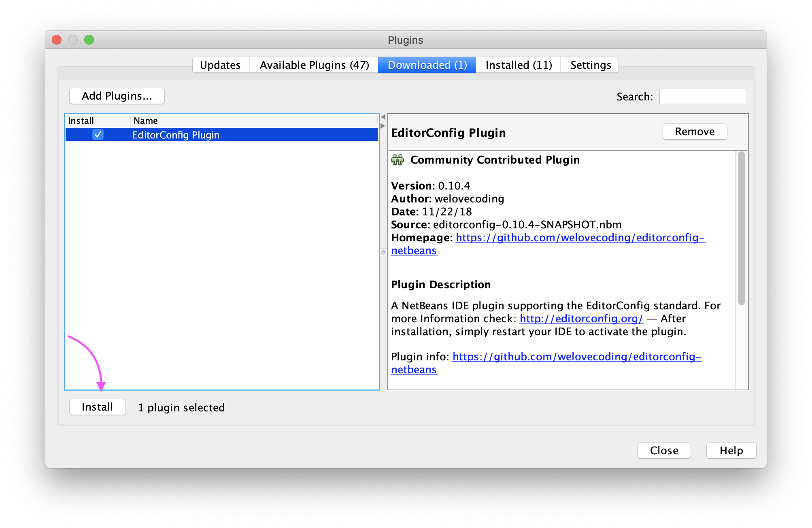The width and height of the screenshot is (812, 528).
Task: Select the EditorConfig Plugin row name
Action: 176,135
